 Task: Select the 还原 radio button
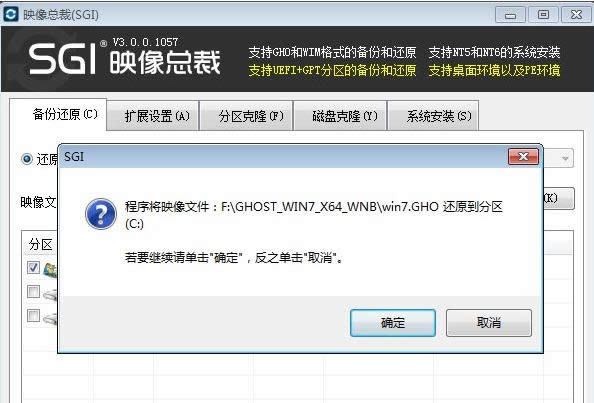pyautogui.click(x=27, y=159)
